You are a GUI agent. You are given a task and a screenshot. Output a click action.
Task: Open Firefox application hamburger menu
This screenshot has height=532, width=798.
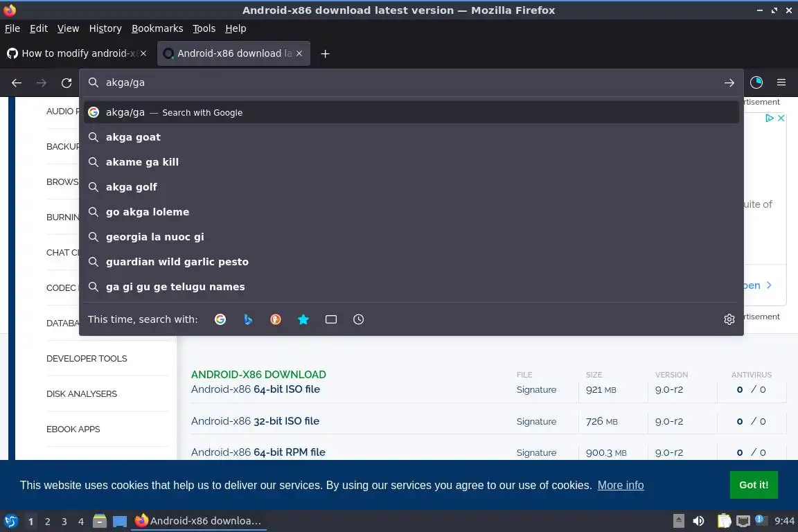(x=781, y=82)
